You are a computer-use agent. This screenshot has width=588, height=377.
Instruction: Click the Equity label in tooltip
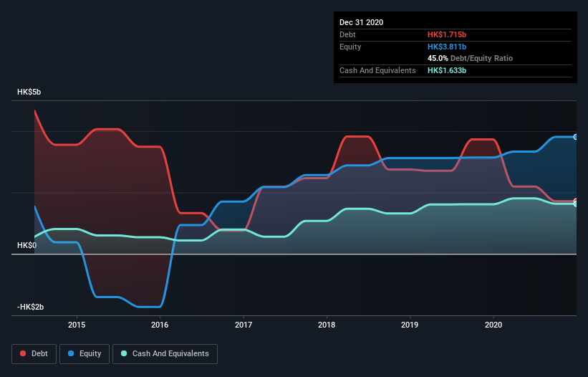pos(350,47)
